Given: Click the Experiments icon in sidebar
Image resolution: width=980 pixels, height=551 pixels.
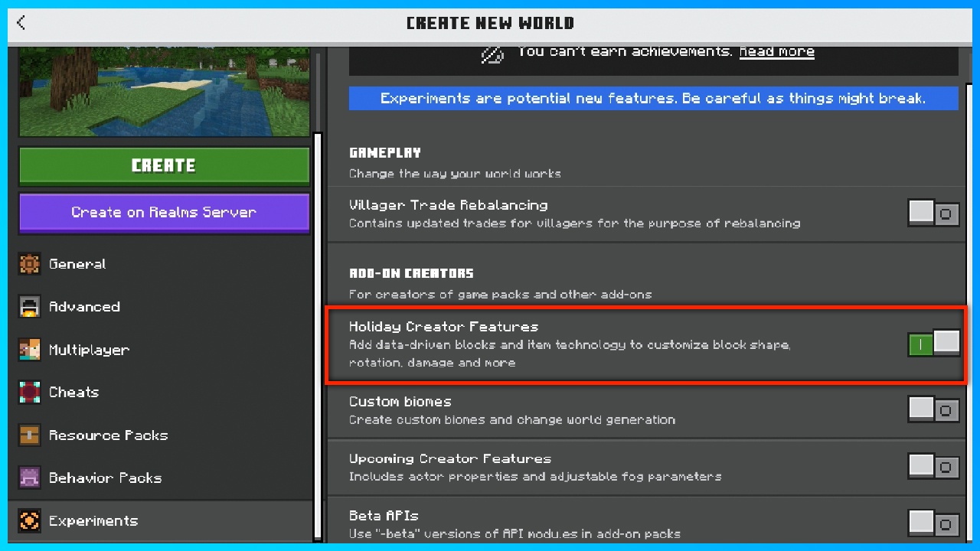Looking at the screenshot, I should click(29, 521).
